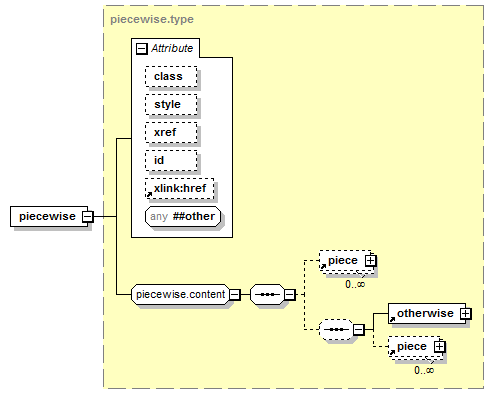The height and width of the screenshot is (394, 494).
Task: Select the any ##other wildcard attribute
Action: 183,217
